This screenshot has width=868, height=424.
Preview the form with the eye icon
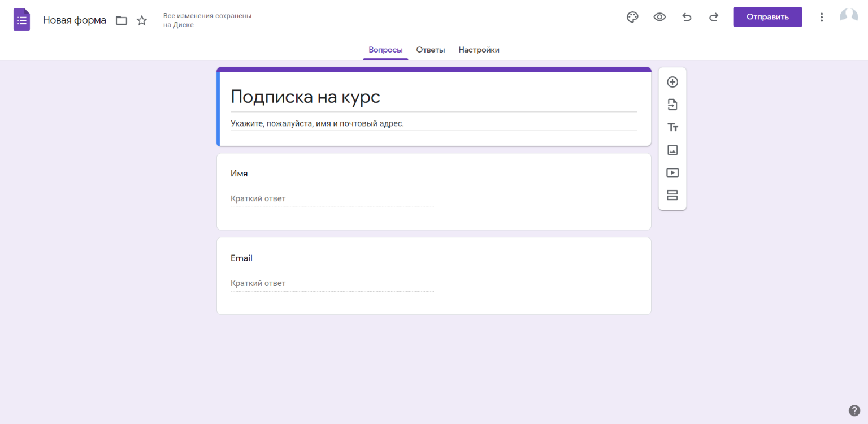tap(659, 17)
